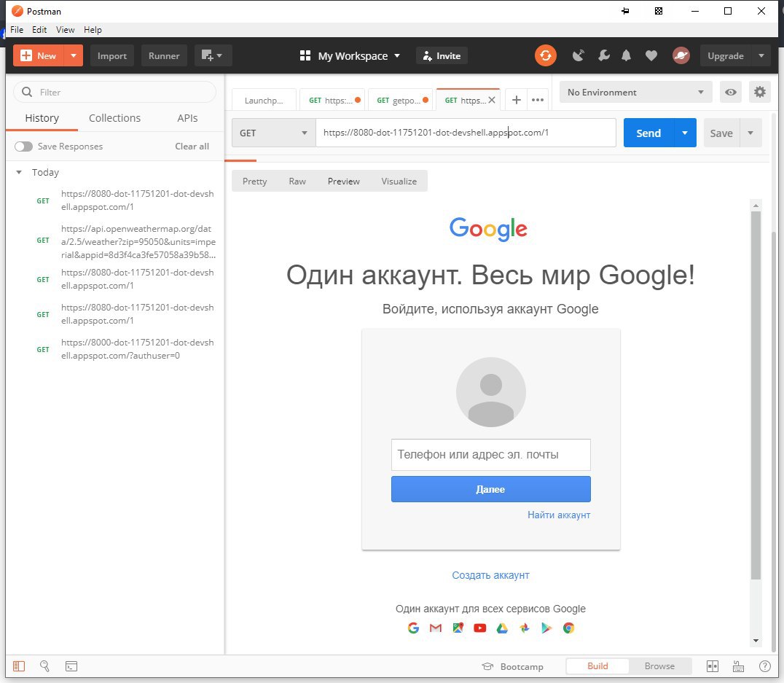
Task: Open the Edit menu
Action: click(39, 30)
